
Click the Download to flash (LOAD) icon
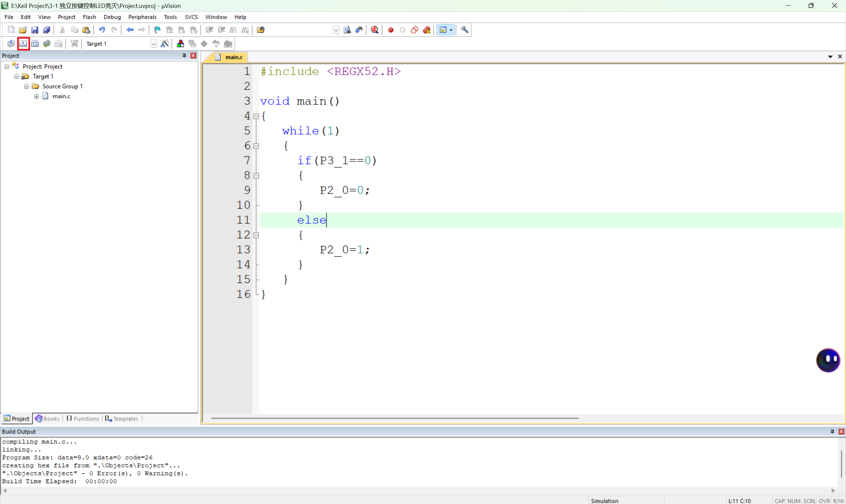pos(74,44)
